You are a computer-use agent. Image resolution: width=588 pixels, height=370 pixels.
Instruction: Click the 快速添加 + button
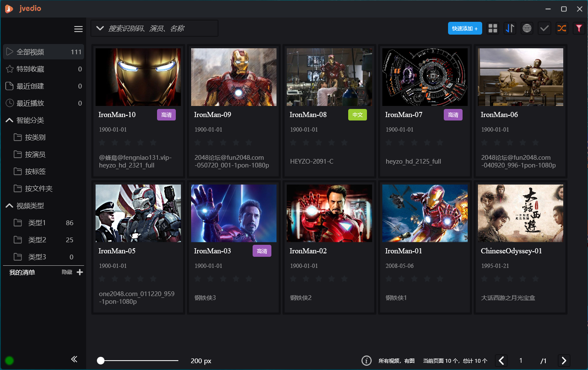(x=465, y=28)
